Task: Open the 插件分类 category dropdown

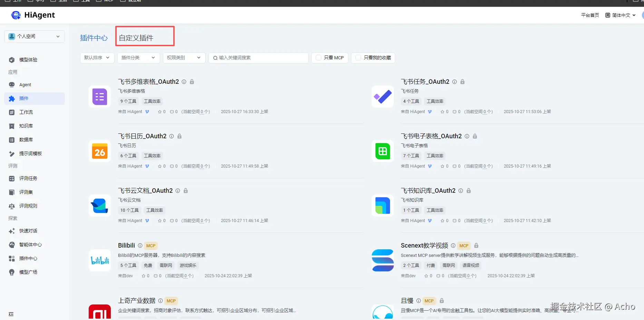Action: (x=138, y=58)
